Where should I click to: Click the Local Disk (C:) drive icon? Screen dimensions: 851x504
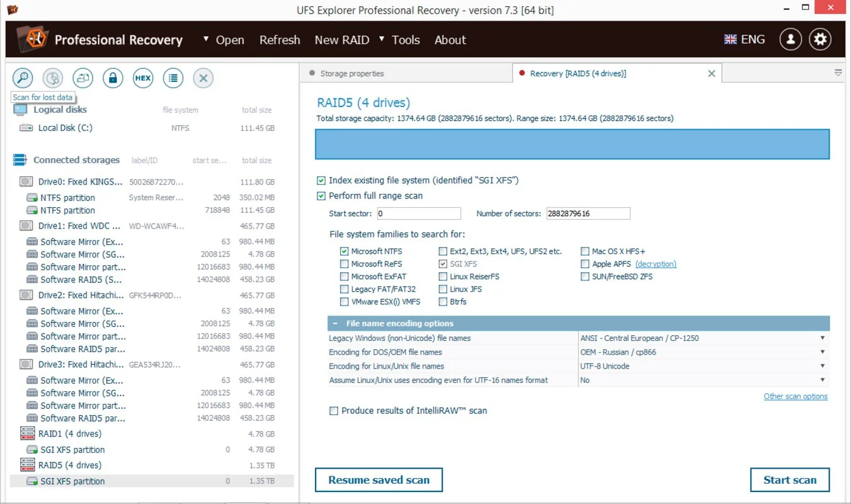(26, 128)
